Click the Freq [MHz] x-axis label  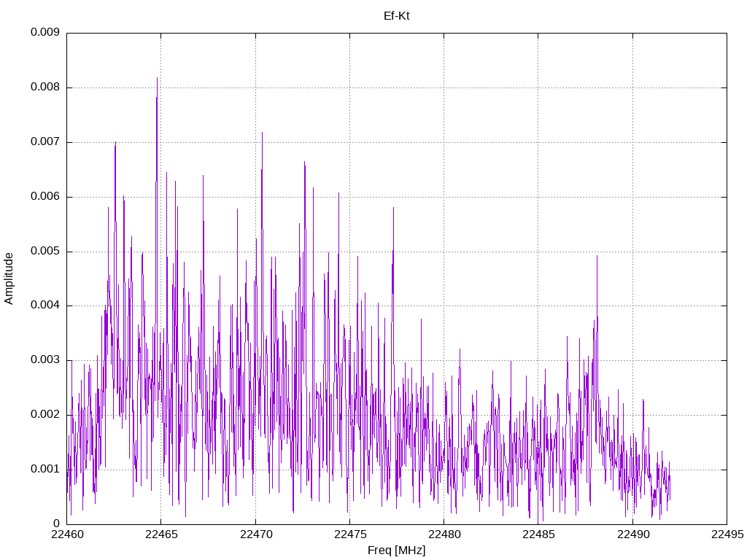coord(396,551)
